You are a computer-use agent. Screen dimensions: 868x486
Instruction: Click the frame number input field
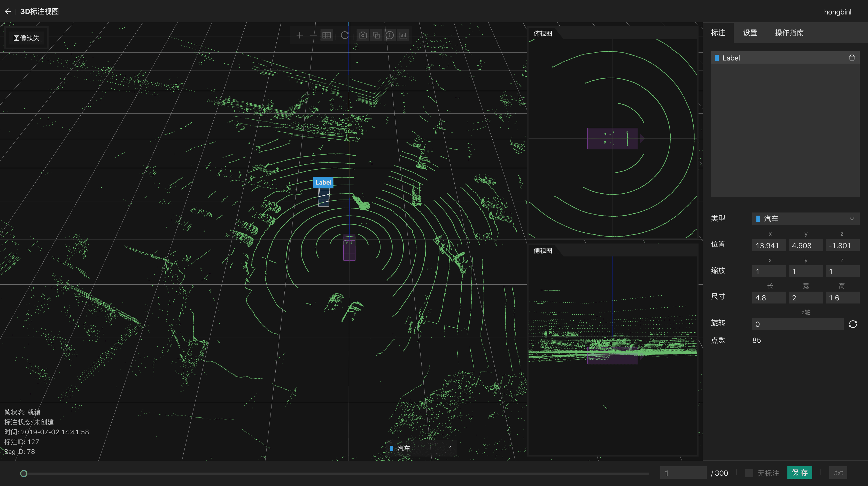click(x=683, y=473)
